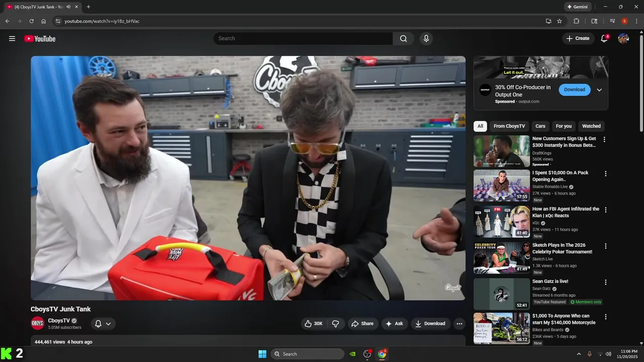
Task: Open options for the Sketch poker video
Action: coord(605,246)
